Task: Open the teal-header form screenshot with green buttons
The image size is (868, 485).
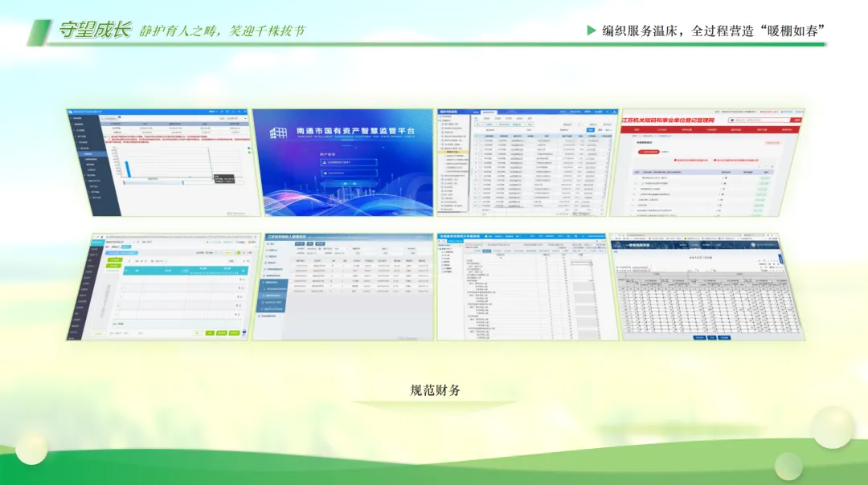Action: [x=163, y=287]
